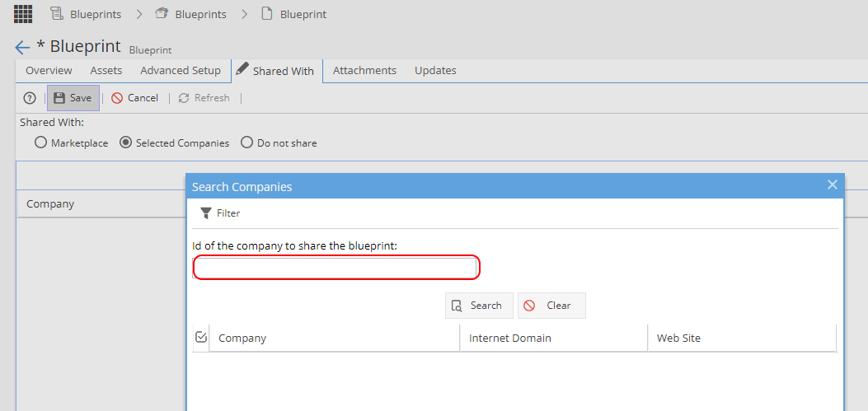This screenshot has height=411, width=868.
Task: Toggle the select-all checkbox in results header
Action: [x=201, y=337]
